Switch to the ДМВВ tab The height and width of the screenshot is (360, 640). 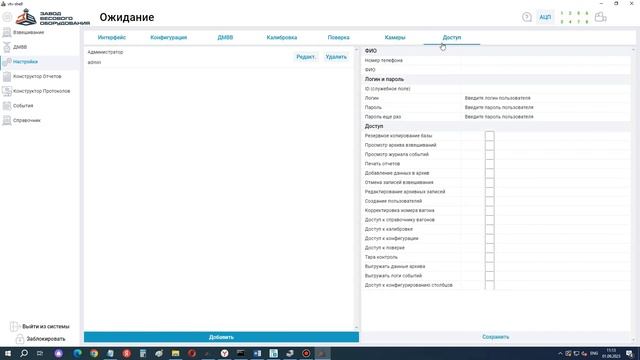tap(225, 38)
